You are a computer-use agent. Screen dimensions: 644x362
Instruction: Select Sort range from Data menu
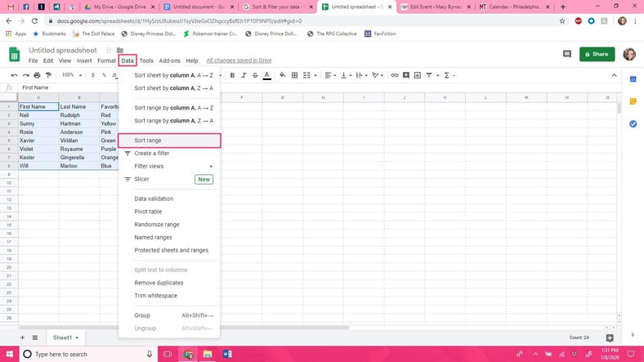[168, 141]
